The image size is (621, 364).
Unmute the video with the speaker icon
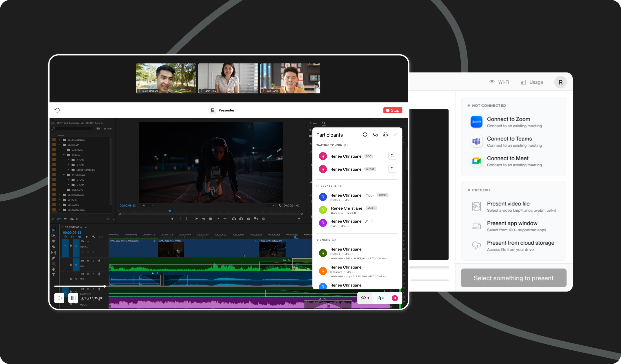pos(59,298)
